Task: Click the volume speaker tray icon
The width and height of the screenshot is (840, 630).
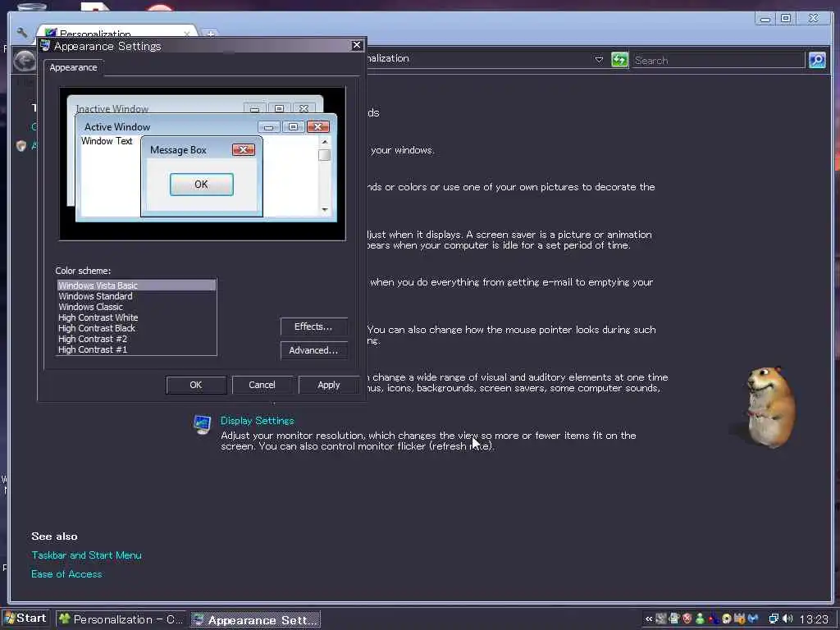Action: click(787, 619)
